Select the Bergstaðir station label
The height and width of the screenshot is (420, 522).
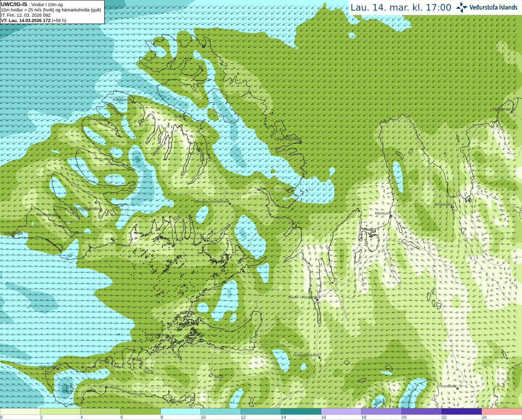click(442, 204)
